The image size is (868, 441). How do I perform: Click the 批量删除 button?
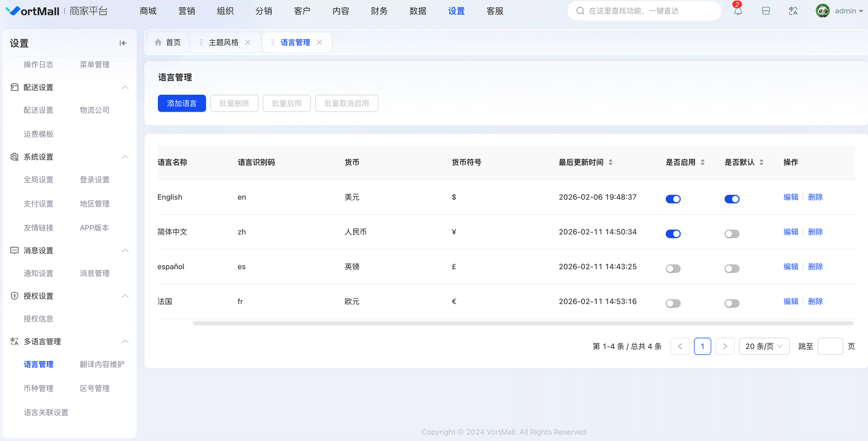click(x=234, y=103)
